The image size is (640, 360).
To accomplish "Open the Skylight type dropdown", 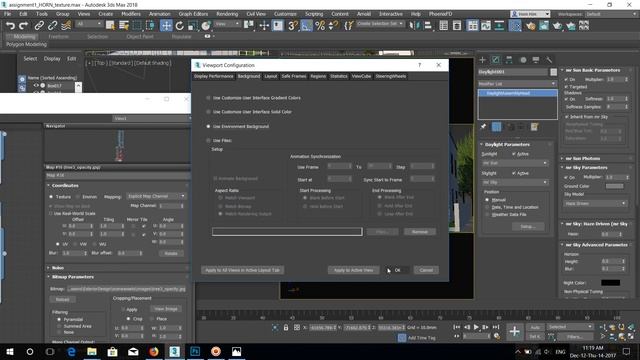I will coord(515,182).
